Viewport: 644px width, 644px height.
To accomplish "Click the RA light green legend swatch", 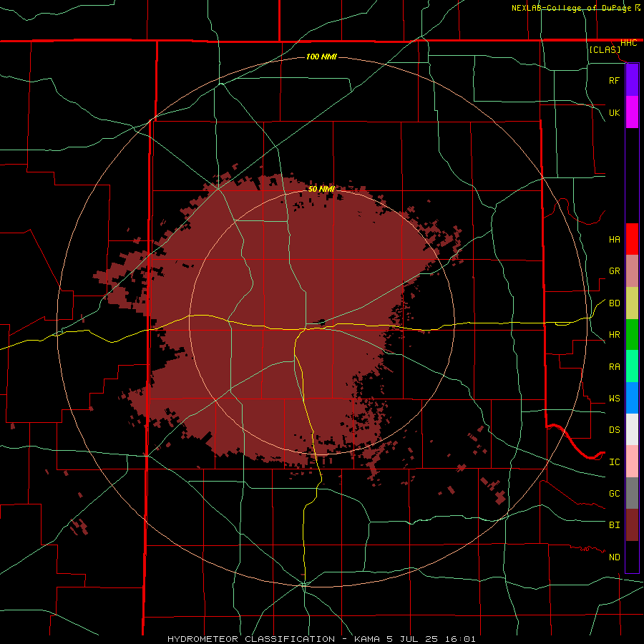I will point(632,366).
